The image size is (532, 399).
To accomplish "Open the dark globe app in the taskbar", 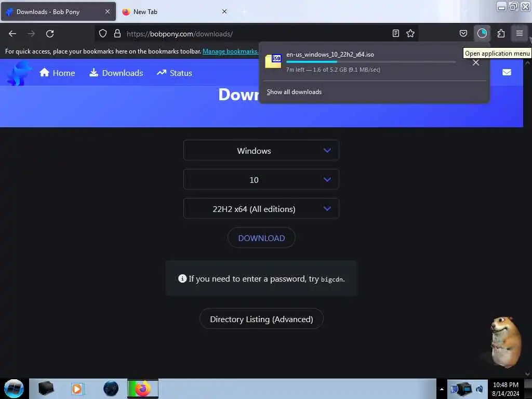I will [111, 389].
